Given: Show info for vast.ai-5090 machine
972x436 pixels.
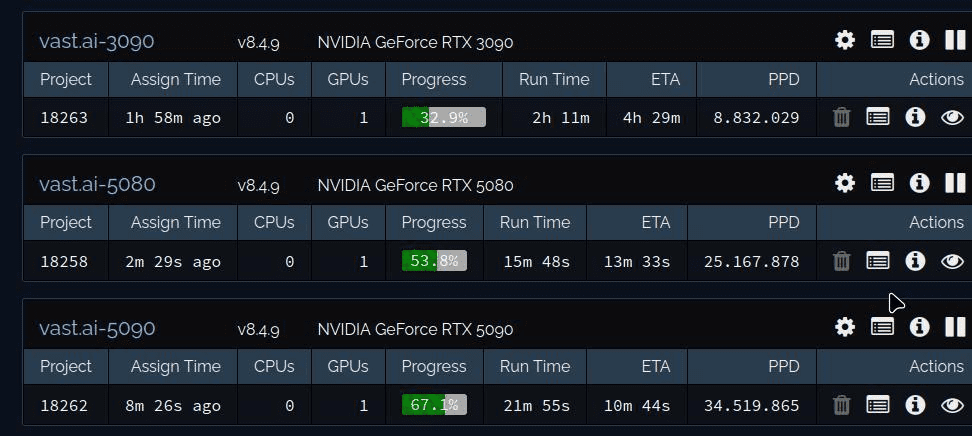Looking at the screenshot, I should [919, 327].
